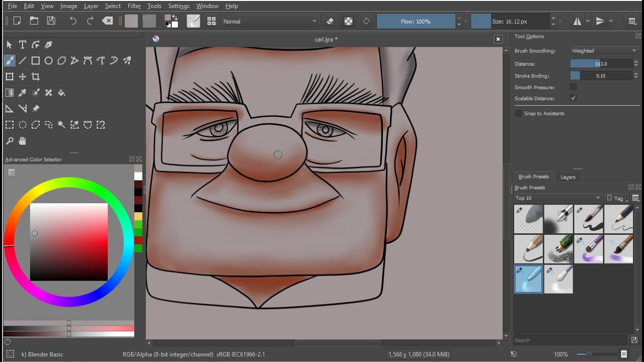Select the Assistant tool
644x362 pixels.
point(10,109)
